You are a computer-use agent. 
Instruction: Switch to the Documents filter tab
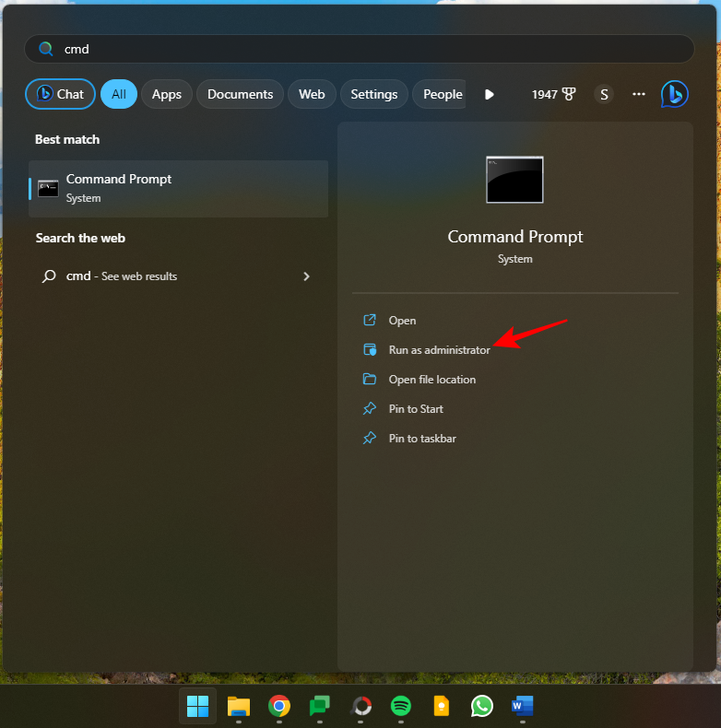(x=240, y=94)
